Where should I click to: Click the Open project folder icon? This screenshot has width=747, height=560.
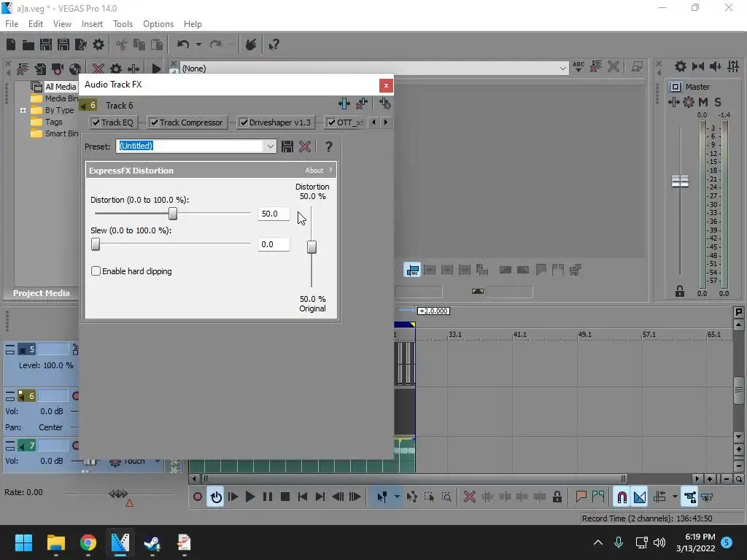pyautogui.click(x=28, y=44)
